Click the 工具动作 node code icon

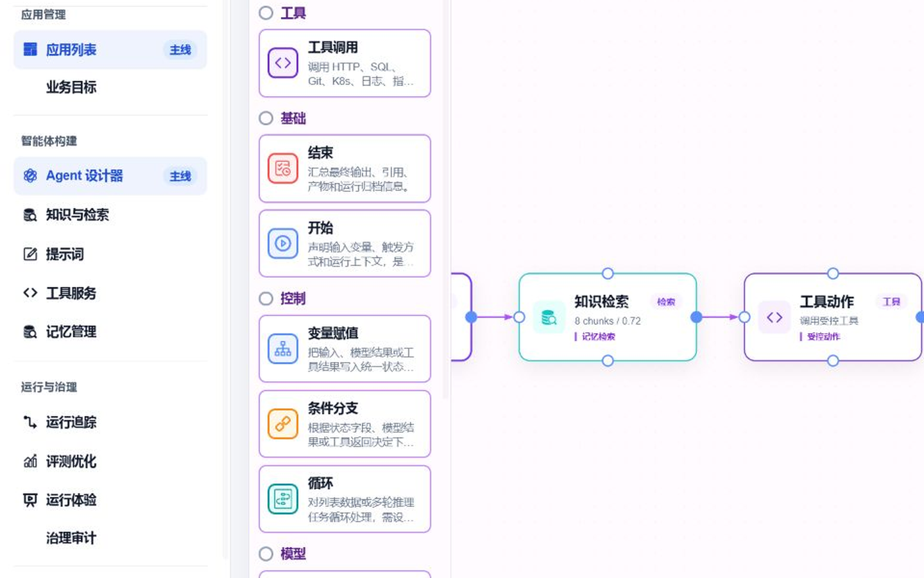point(774,317)
